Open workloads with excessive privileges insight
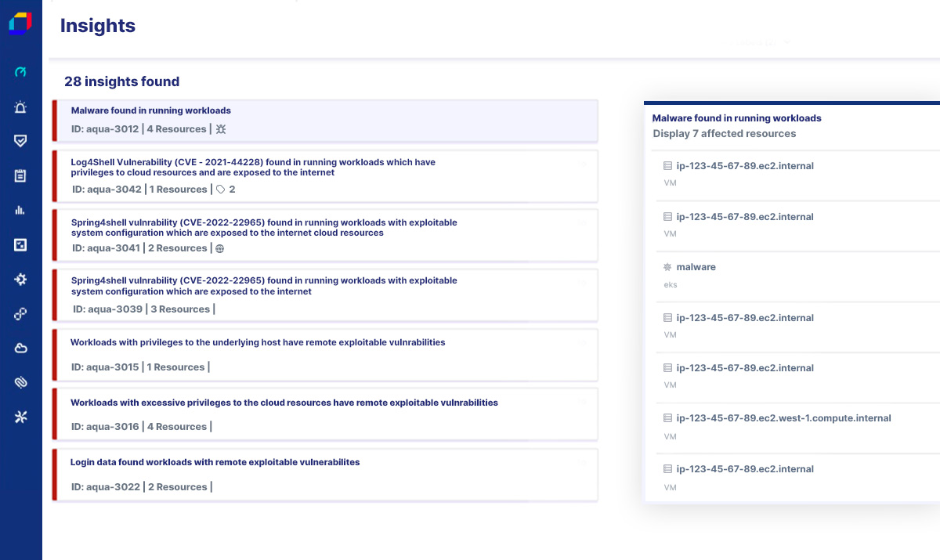 click(x=284, y=403)
